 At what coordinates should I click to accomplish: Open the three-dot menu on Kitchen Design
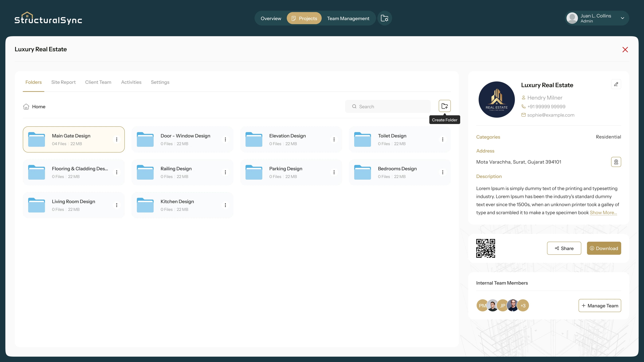(x=225, y=205)
